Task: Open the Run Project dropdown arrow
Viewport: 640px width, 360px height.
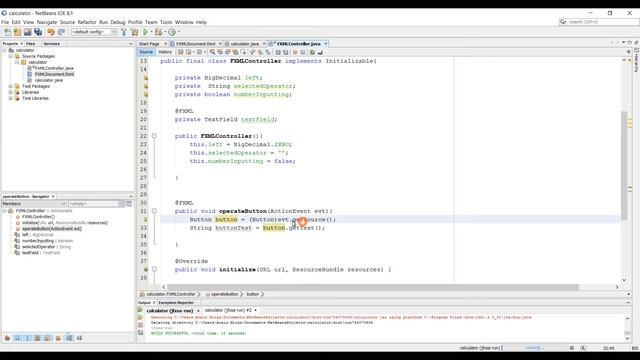Action: point(151,32)
